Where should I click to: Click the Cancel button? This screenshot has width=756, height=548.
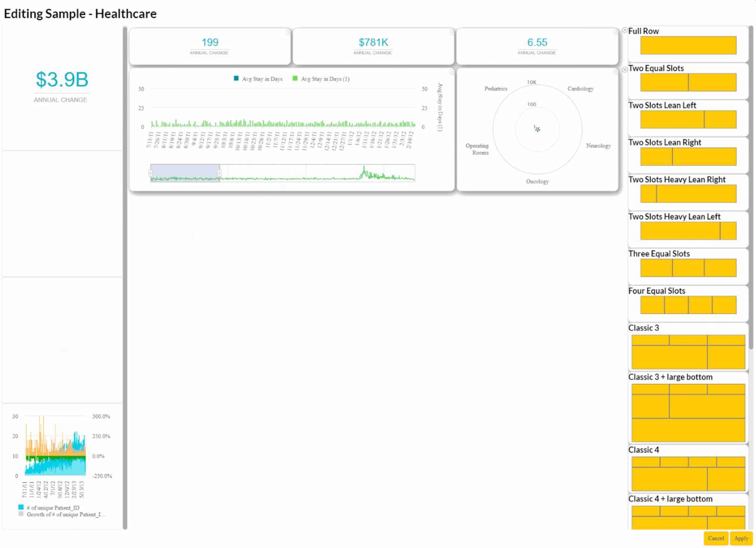(716, 538)
